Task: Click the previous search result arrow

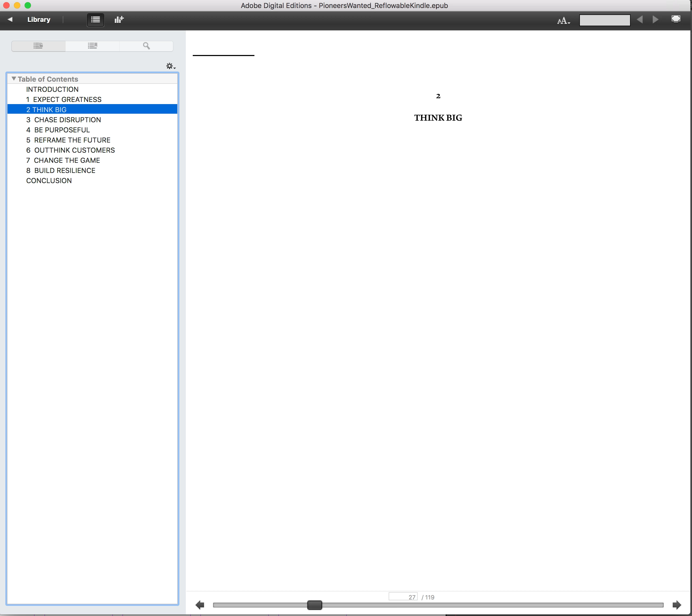Action: (x=639, y=20)
